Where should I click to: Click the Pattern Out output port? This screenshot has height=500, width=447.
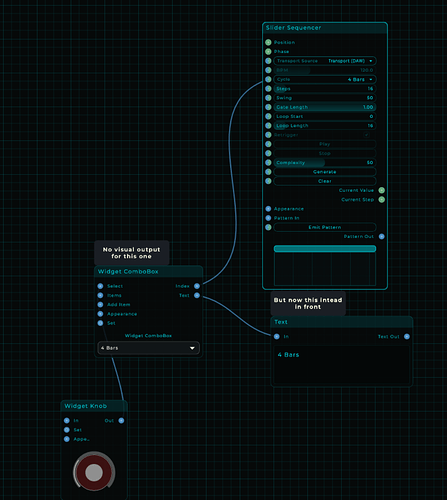point(382,236)
